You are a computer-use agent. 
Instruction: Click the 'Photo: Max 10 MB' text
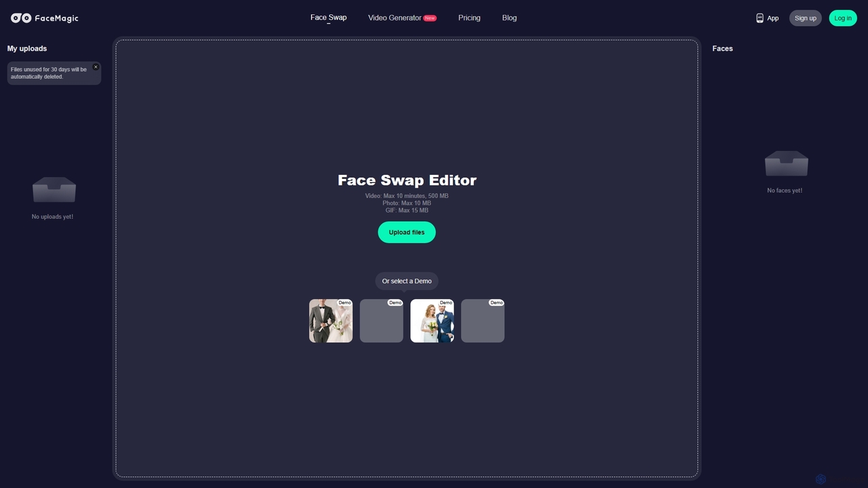[407, 203]
